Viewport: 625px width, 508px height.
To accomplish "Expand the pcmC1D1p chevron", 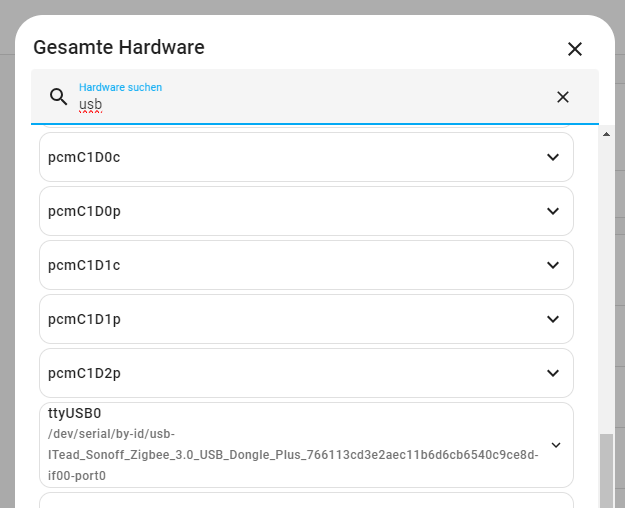I will coord(552,319).
